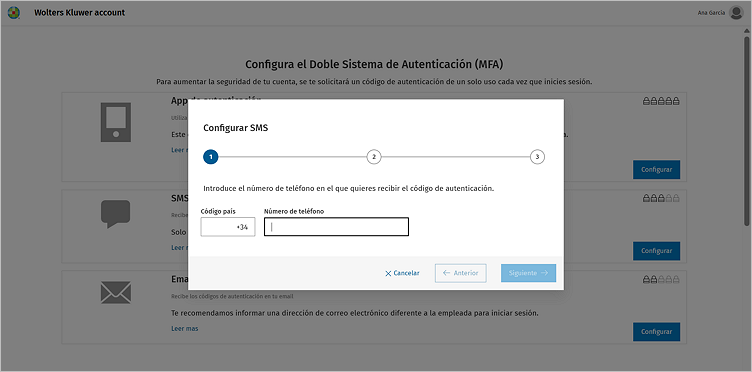Click the Anterior button
This screenshot has height=372, width=752.
pos(460,273)
